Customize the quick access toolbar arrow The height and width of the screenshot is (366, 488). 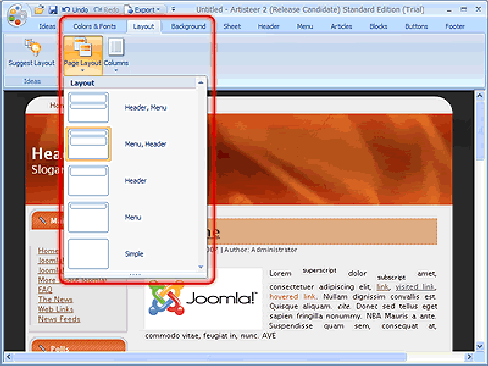(173, 10)
